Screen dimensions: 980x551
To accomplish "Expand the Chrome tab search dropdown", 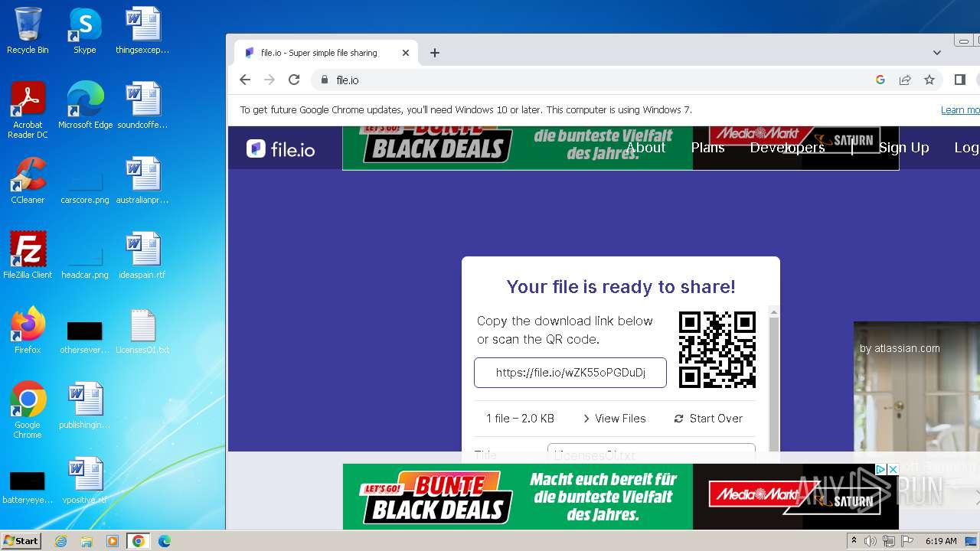I will (937, 53).
